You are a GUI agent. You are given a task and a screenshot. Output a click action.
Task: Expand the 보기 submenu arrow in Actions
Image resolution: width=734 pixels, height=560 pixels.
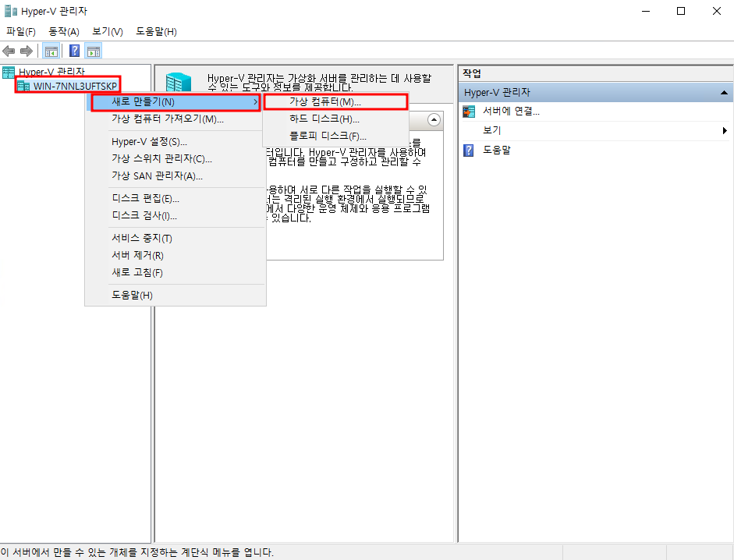tap(725, 130)
